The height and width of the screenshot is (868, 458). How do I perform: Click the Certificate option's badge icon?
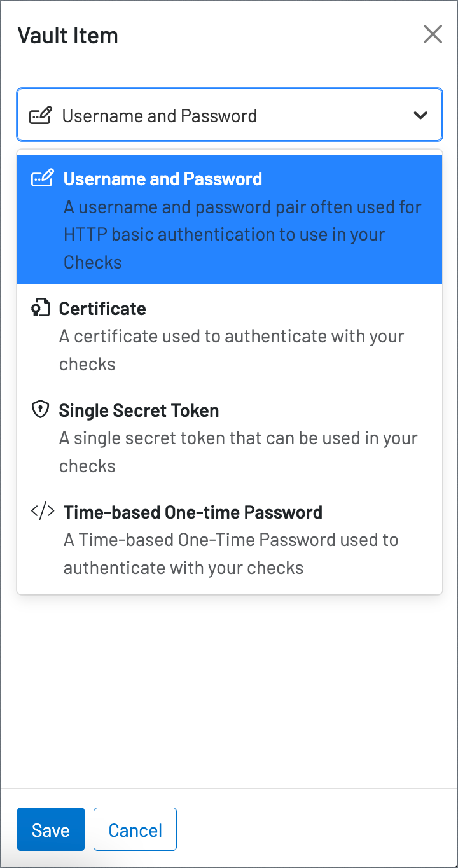[40, 309]
